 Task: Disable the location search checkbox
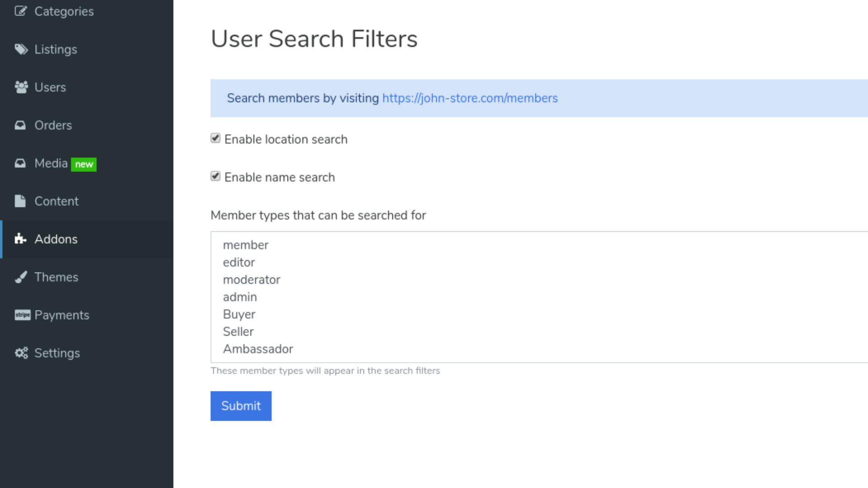point(216,138)
